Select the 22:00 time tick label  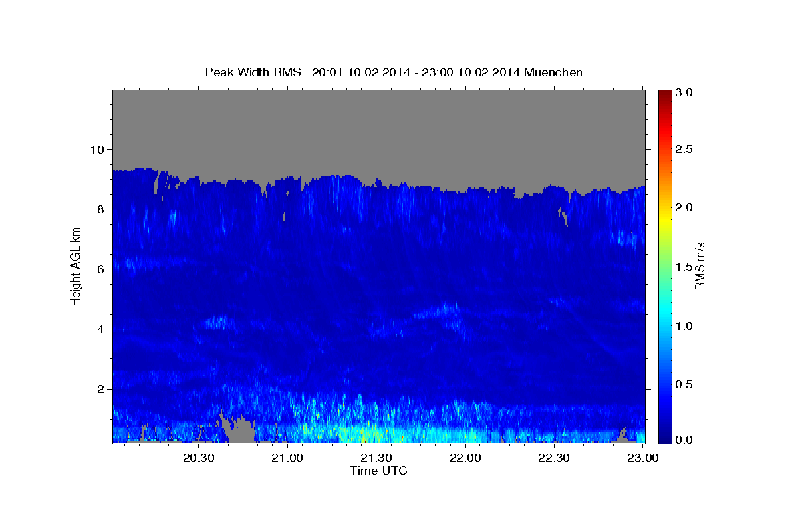[x=465, y=458]
